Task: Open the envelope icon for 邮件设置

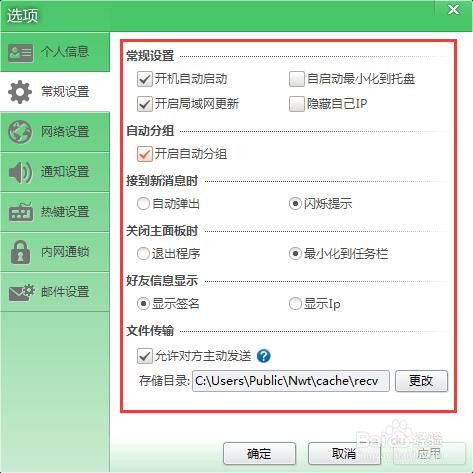Action: [x=22, y=292]
